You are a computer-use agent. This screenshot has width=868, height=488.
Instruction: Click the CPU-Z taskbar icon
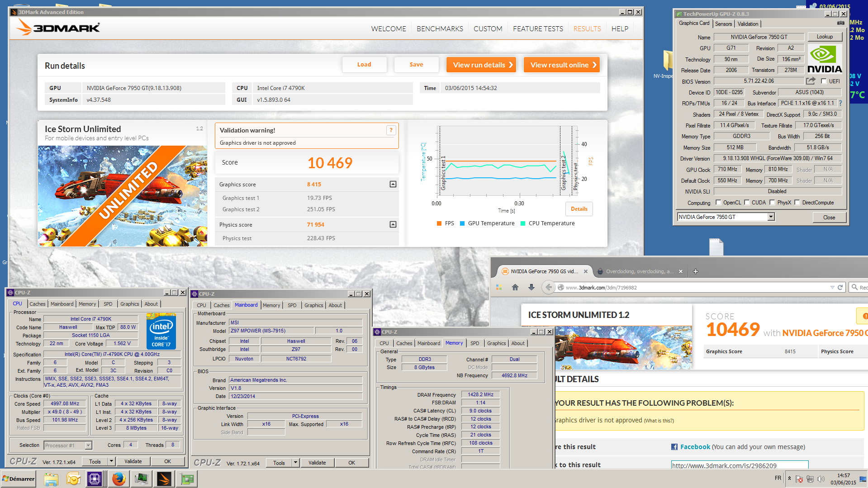(x=95, y=479)
